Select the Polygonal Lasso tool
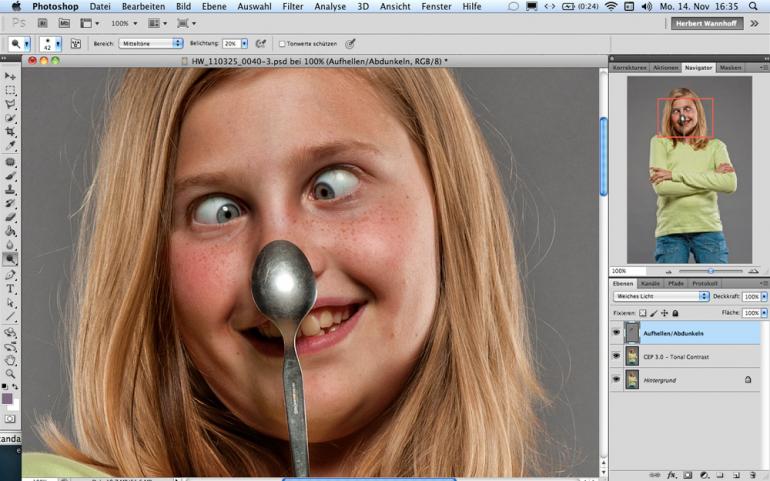This screenshot has width=770, height=481. point(10,104)
